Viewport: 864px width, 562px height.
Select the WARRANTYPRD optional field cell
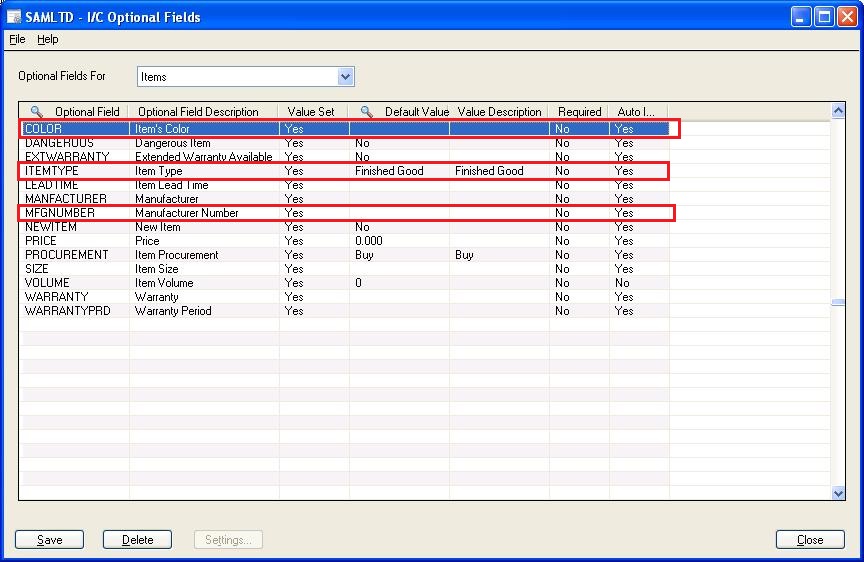coord(74,311)
